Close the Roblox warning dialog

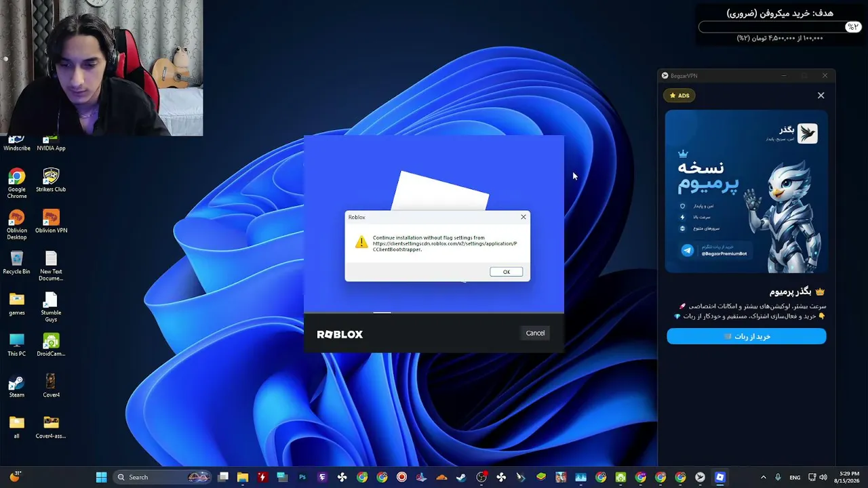524,217
